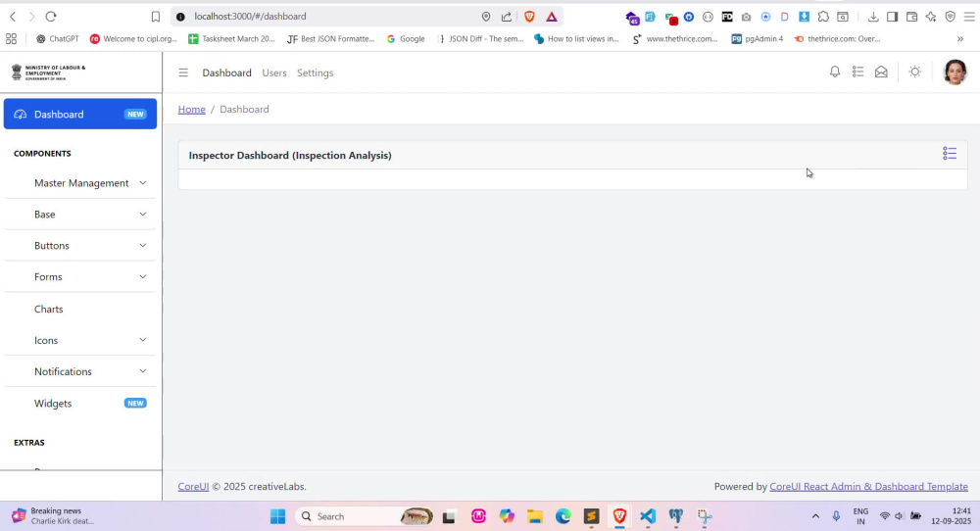
Task: Open the Google bookmark
Action: click(406, 39)
